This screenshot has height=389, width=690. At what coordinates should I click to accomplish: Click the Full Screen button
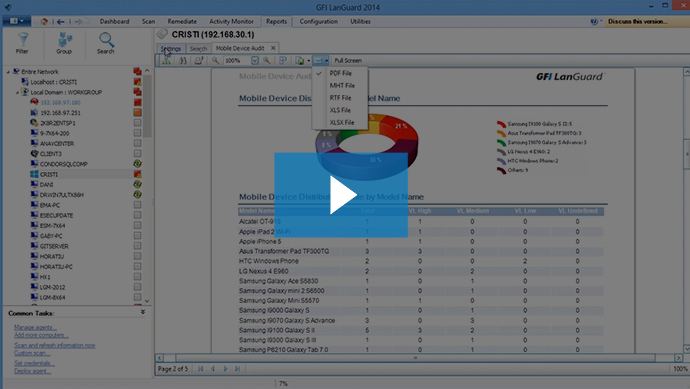(x=348, y=61)
